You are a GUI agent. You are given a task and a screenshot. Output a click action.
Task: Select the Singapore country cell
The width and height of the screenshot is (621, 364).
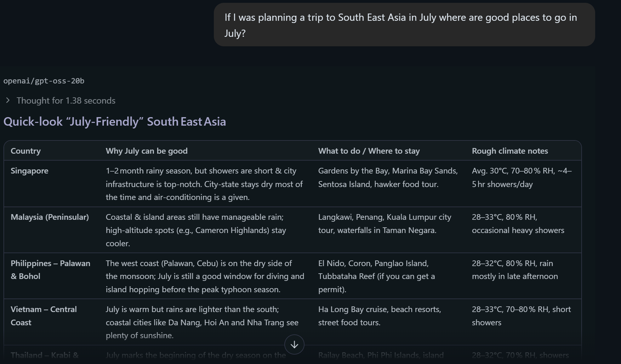pos(30,171)
